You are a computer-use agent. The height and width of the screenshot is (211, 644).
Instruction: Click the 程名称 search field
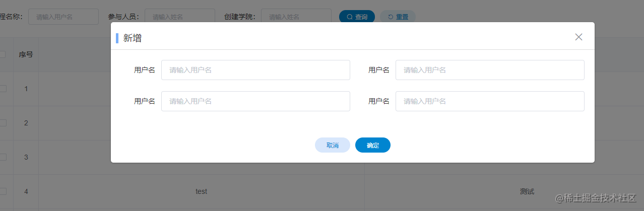(x=63, y=17)
